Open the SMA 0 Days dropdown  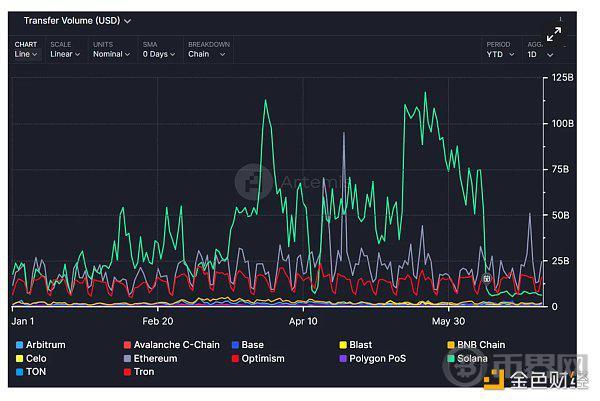click(159, 50)
